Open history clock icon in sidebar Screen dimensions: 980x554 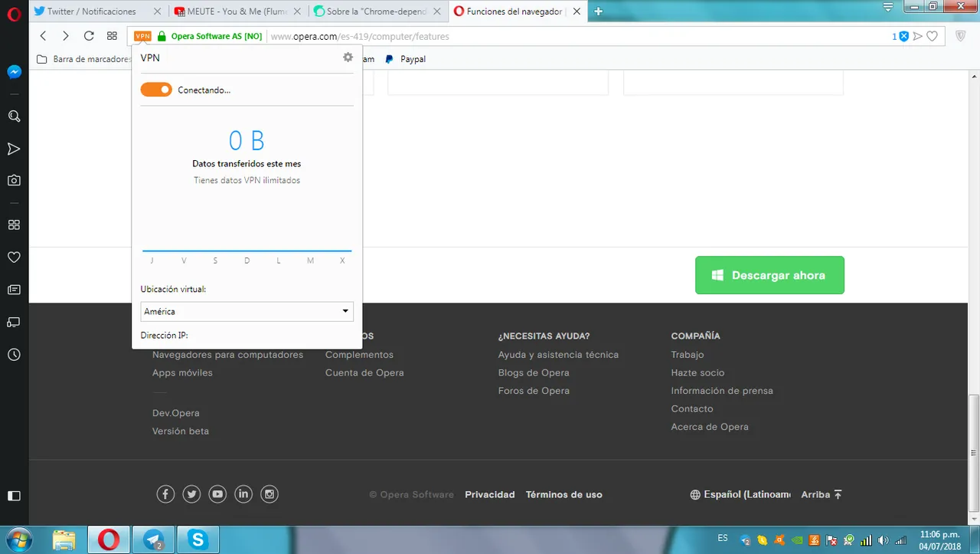click(14, 356)
